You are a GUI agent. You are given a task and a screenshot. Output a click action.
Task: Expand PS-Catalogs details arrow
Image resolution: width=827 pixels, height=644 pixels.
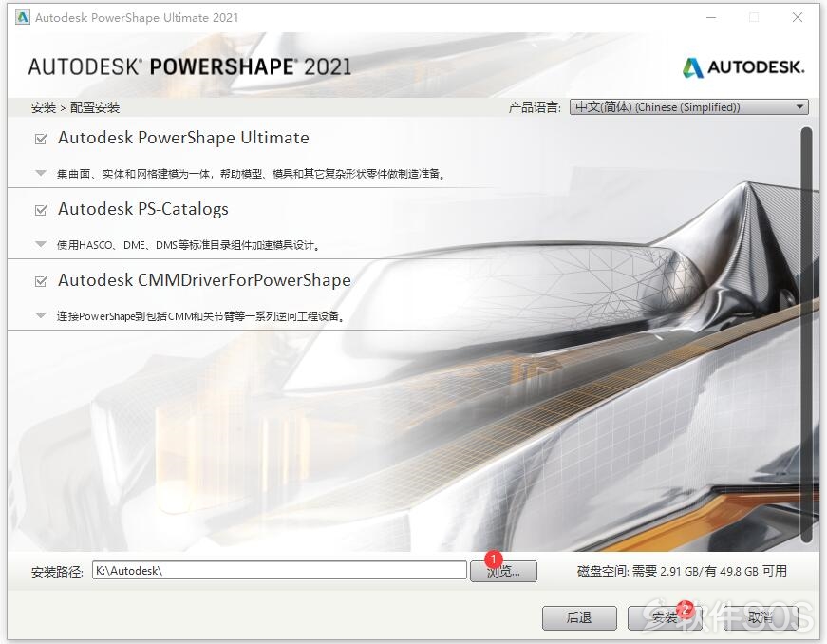[41, 244]
